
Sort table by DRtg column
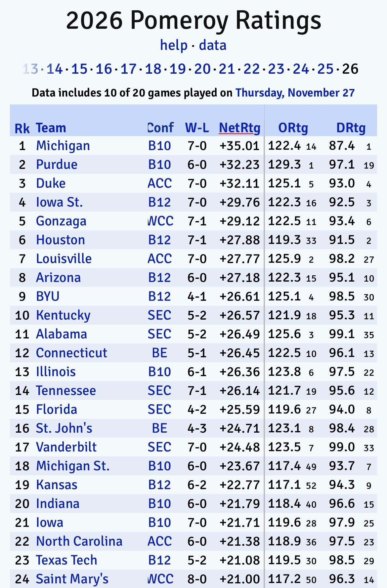point(351,128)
